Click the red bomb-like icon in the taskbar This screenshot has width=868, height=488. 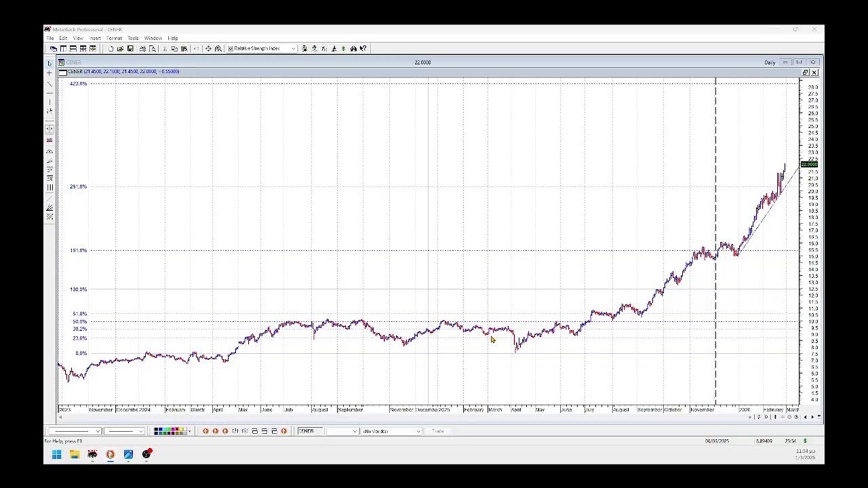(146, 453)
